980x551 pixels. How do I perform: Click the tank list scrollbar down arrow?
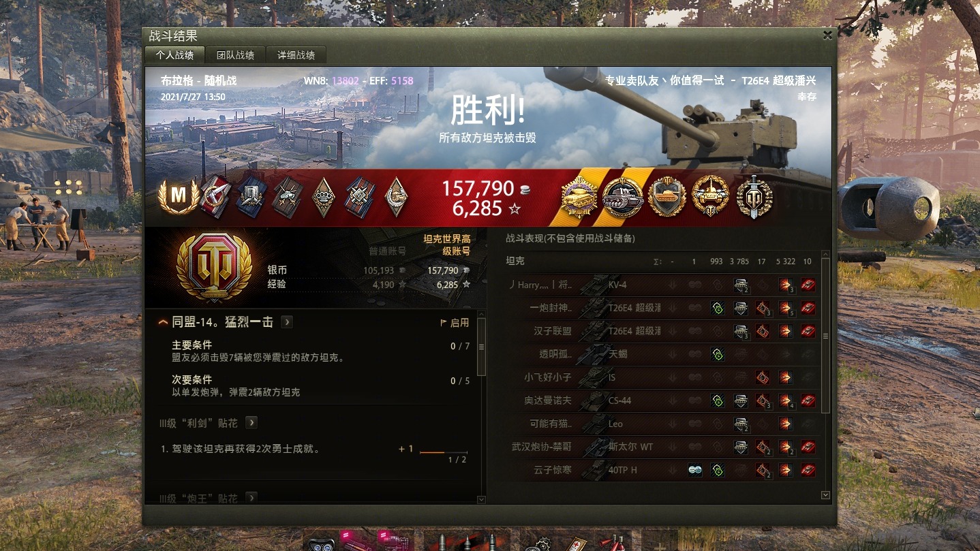(x=826, y=495)
